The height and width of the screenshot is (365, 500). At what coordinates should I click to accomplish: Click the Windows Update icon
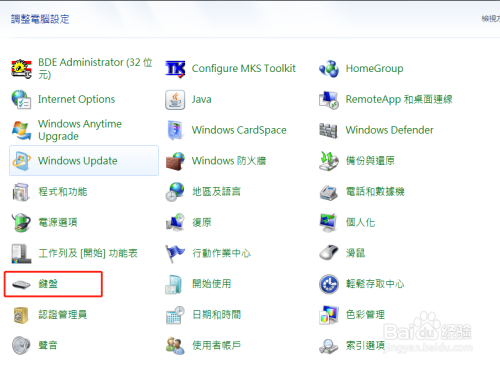point(21,161)
